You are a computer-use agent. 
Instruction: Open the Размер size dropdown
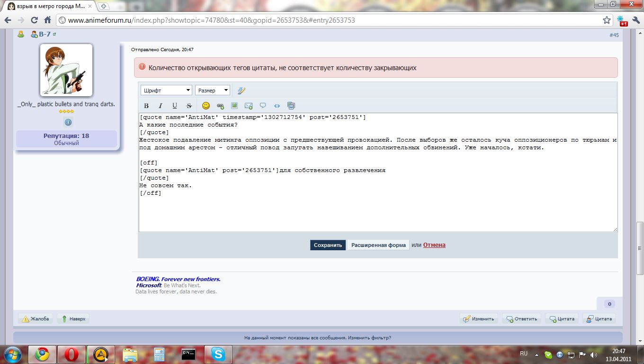(213, 91)
